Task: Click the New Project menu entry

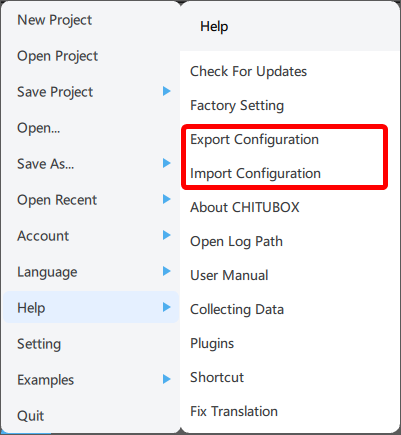Action: [x=54, y=20]
